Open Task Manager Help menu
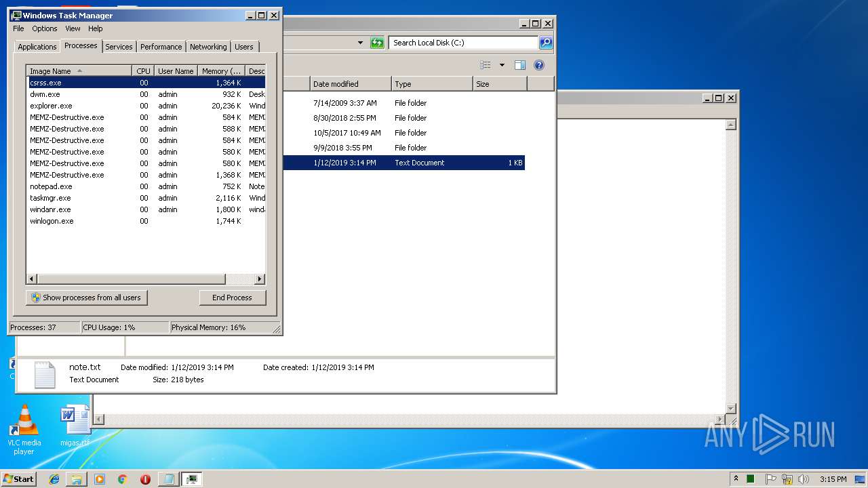 [x=96, y=28]
